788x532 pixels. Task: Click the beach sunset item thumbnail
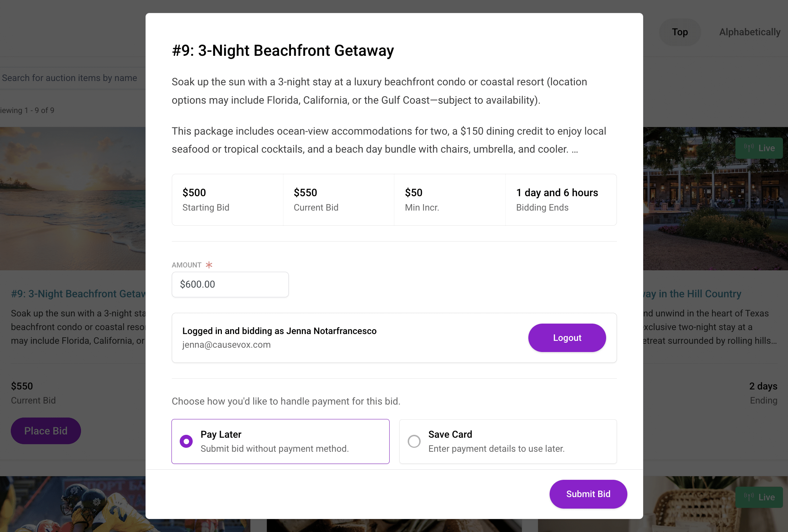[73, 198]
